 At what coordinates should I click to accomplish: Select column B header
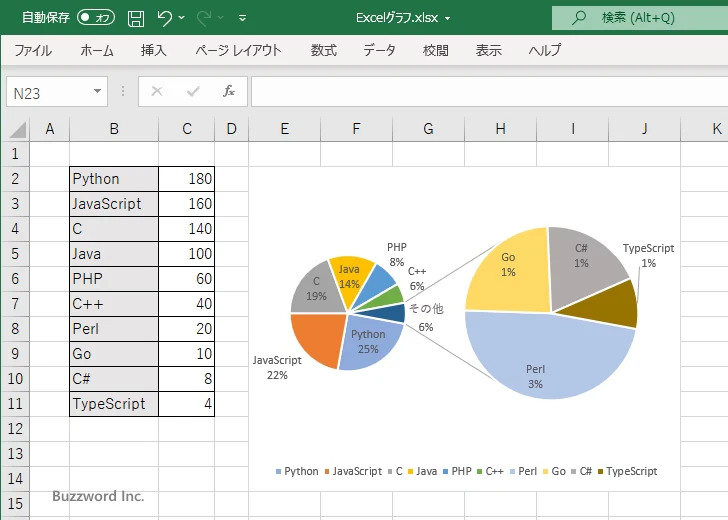[114, 129]
